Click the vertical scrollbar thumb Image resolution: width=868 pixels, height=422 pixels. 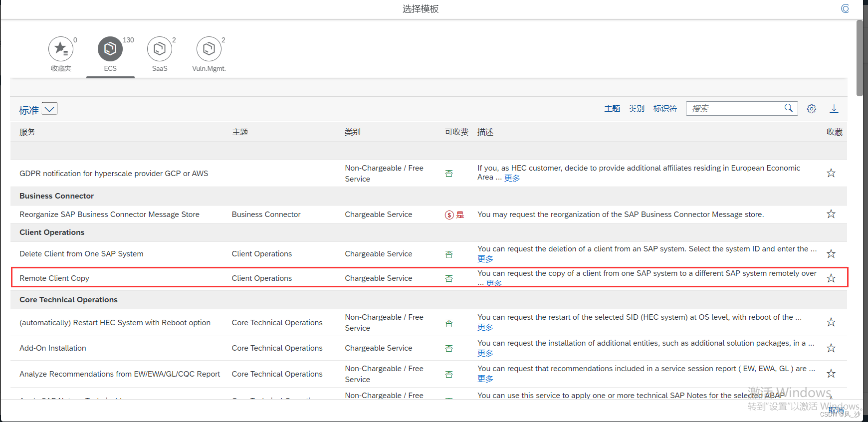click(x=860, y=57)
